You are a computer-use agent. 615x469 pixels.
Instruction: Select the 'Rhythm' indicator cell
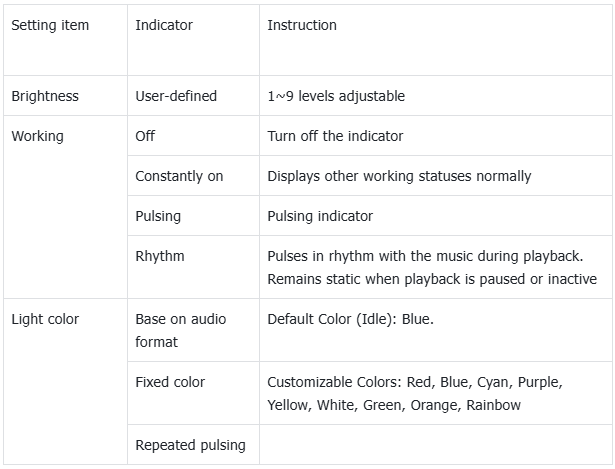(x=160, y=256)
